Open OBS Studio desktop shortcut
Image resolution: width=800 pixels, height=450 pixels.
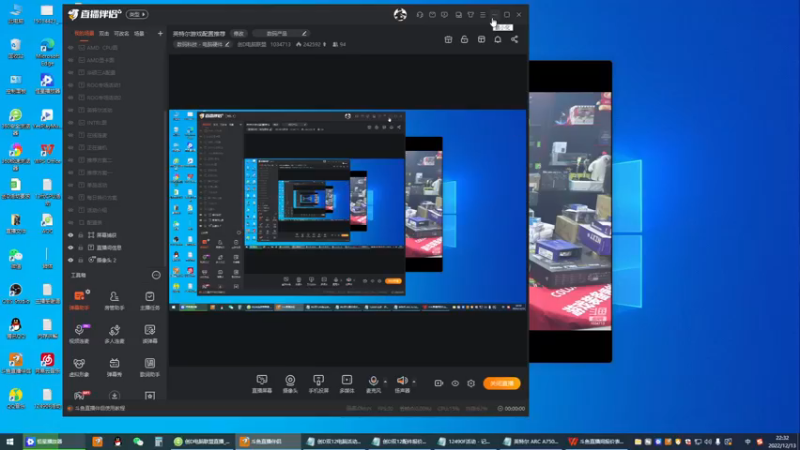click(15, 294)
